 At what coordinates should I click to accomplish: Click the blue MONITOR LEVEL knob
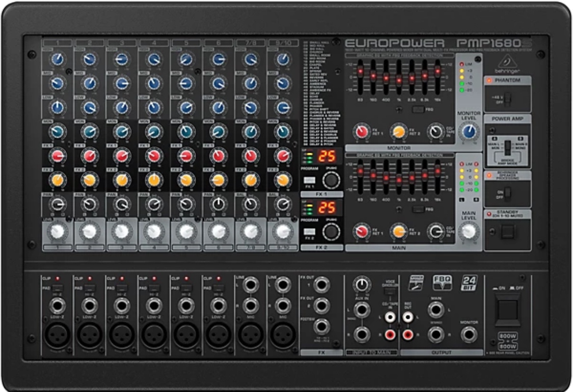pyautogui.click(x=469, y=132)
